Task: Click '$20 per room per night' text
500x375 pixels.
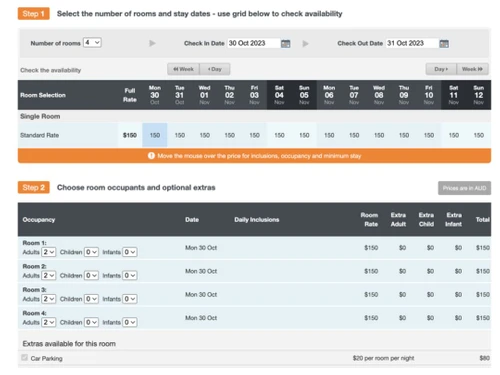Action: click(383, 358)
